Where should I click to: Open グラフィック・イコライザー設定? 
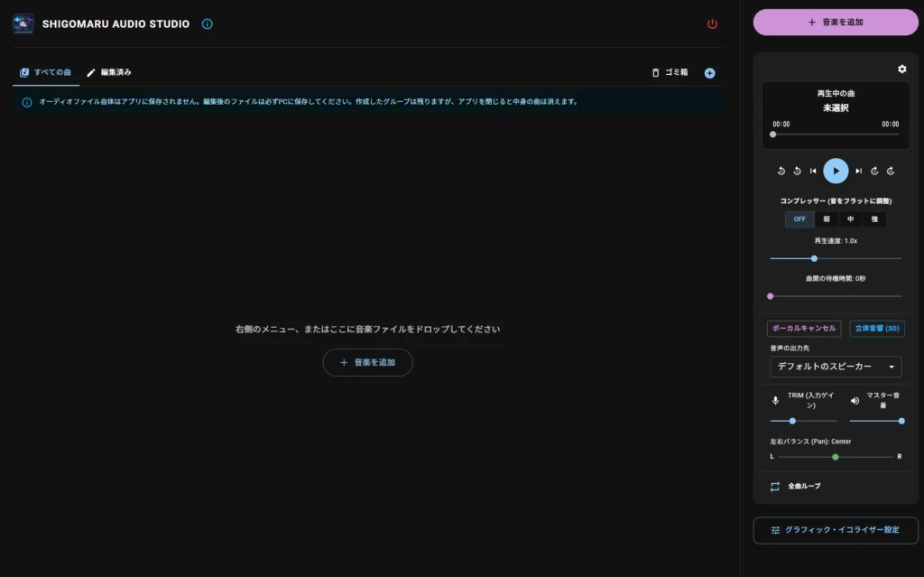click(835, 530)
